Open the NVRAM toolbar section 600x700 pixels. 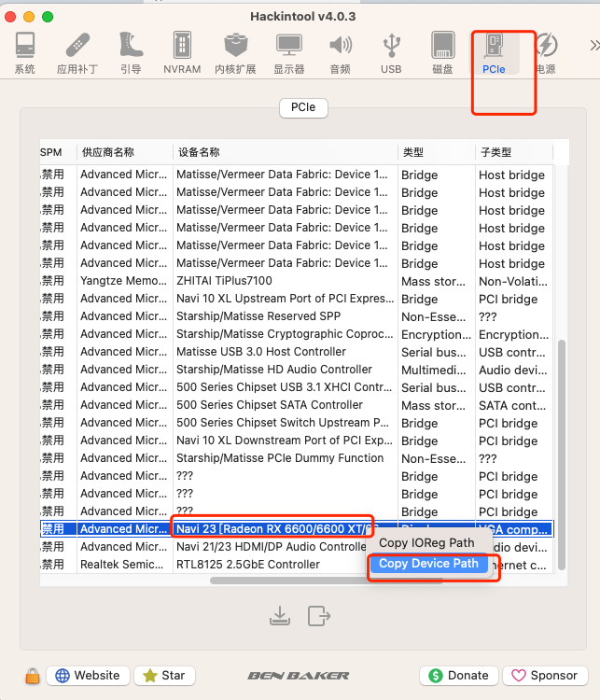(x=182, y=52)
